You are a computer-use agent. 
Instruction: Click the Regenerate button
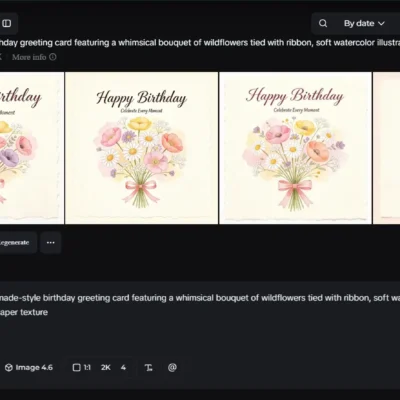[15, 243]
